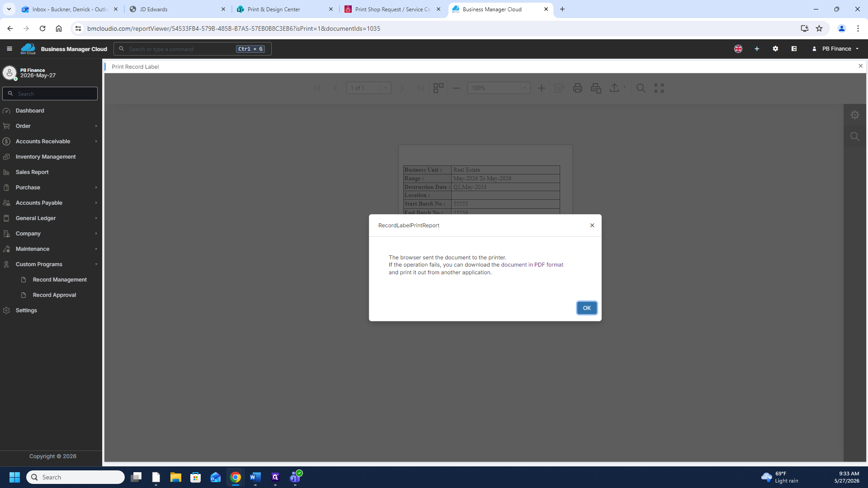Open Microsoft Teams from taskbar

(x=295, y=477)
